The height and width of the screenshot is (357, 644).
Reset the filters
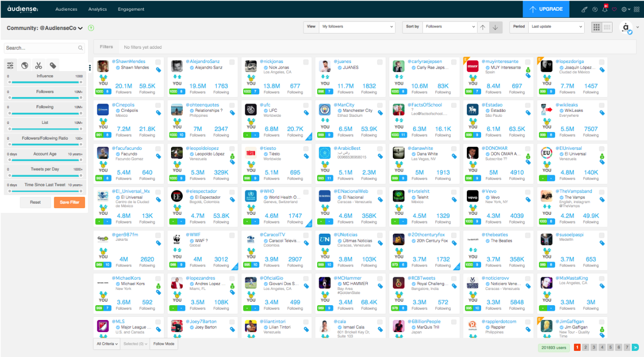click(x=35, y=202)
